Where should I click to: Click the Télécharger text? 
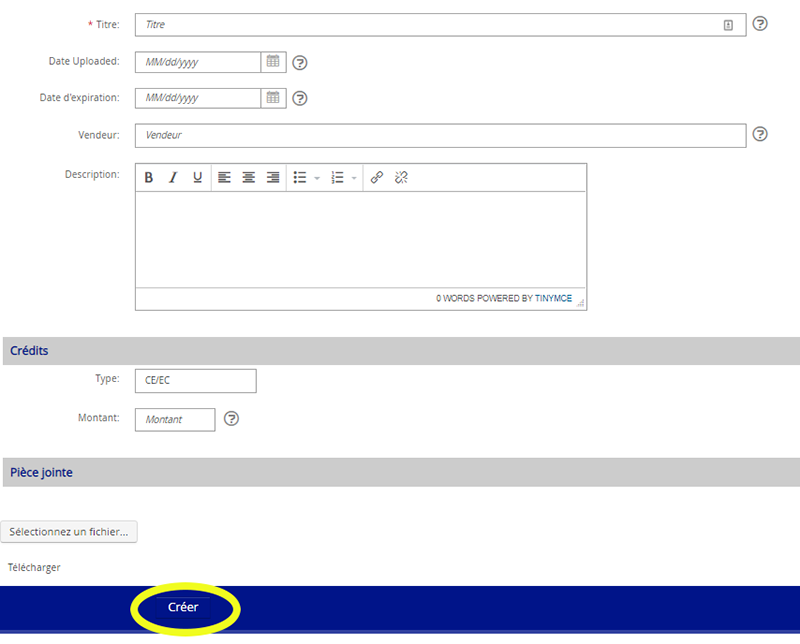[x=34, y=567]
